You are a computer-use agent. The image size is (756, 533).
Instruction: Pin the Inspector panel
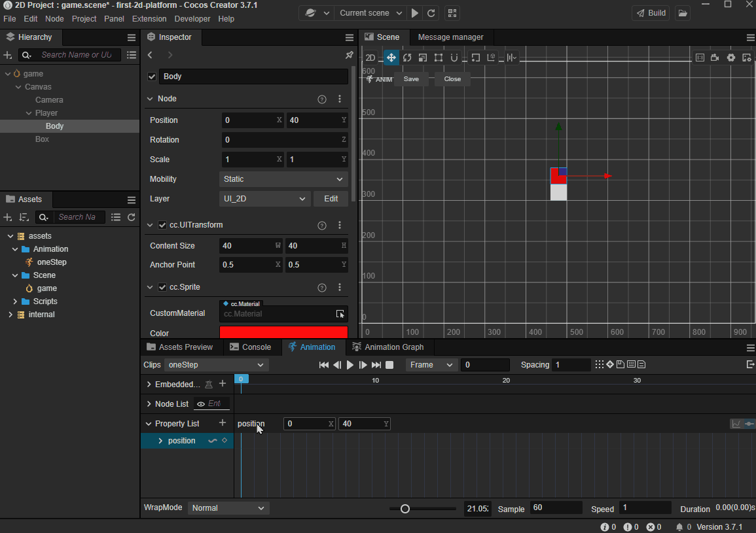click(349, 55)
